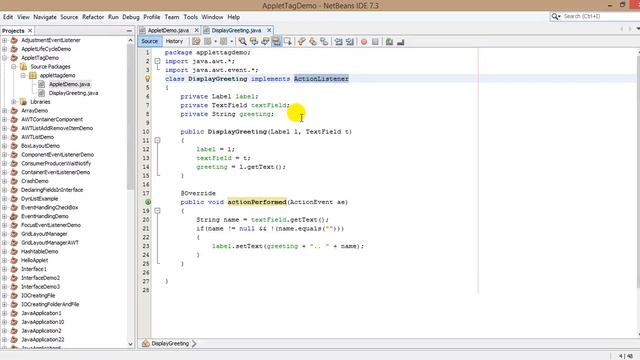Click the Previous Bookmark icon
The image size is (640, 360).
point(302,41)
